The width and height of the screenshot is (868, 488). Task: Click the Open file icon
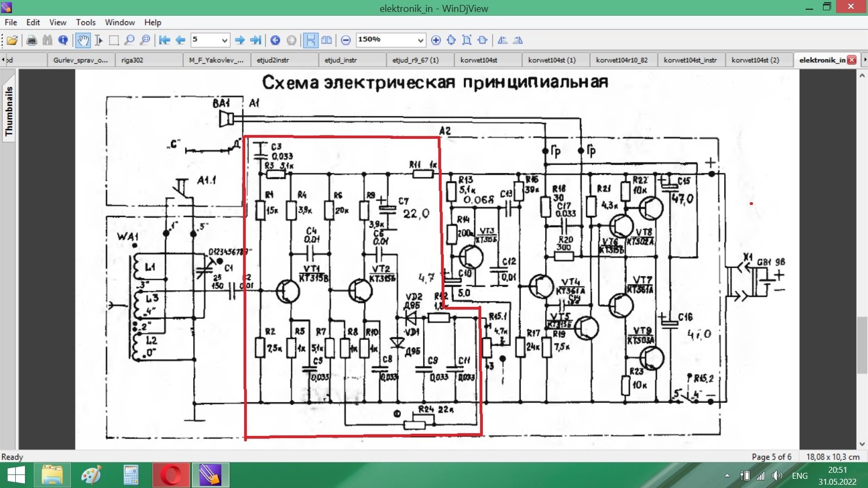tap(12, 40)
